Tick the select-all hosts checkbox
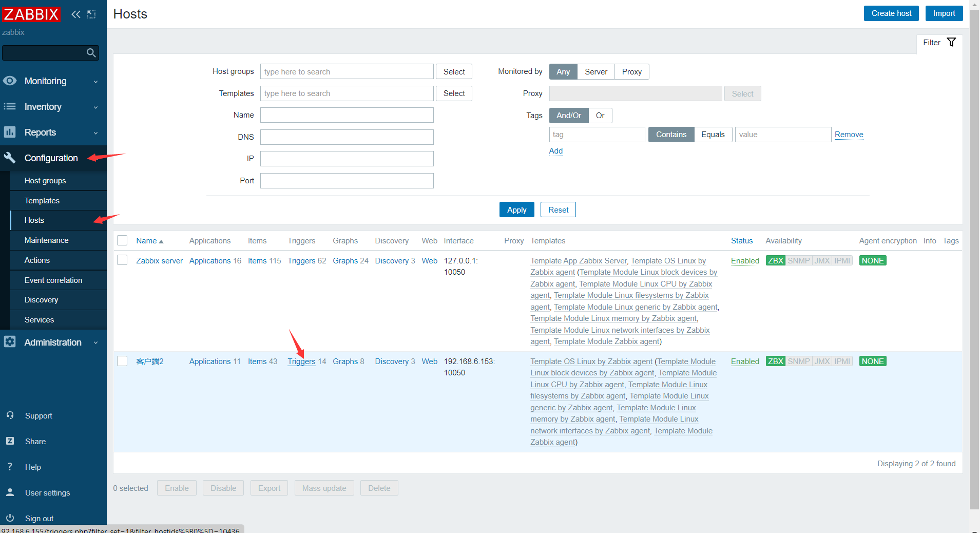The image size is (980, 533). (122, 240)
